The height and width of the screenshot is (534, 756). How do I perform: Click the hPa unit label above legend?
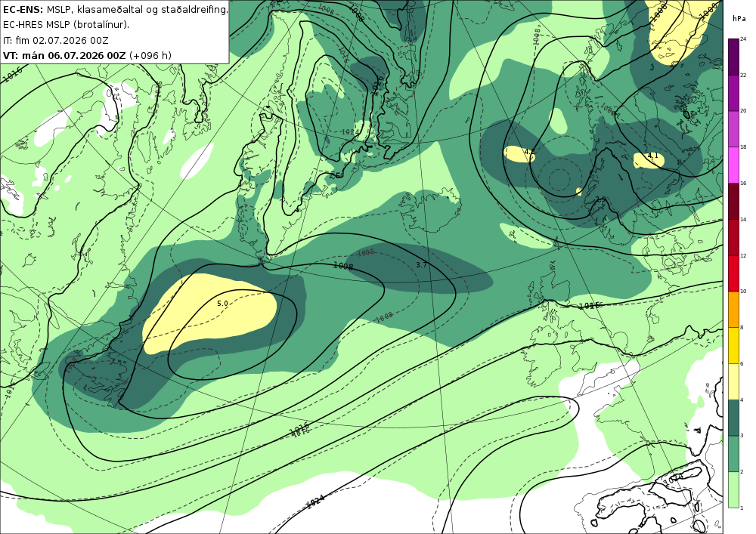(739, 19)
